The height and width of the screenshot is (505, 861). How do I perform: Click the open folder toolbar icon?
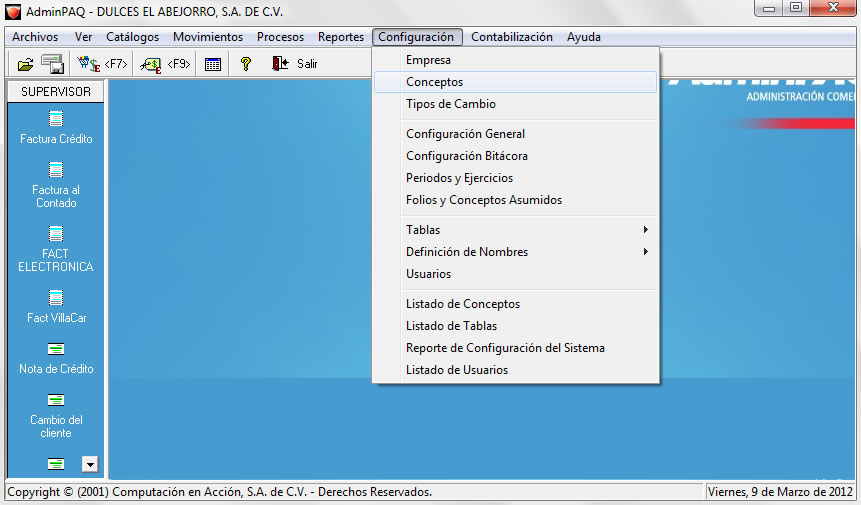pyautogui.click(x=25, y=64)
